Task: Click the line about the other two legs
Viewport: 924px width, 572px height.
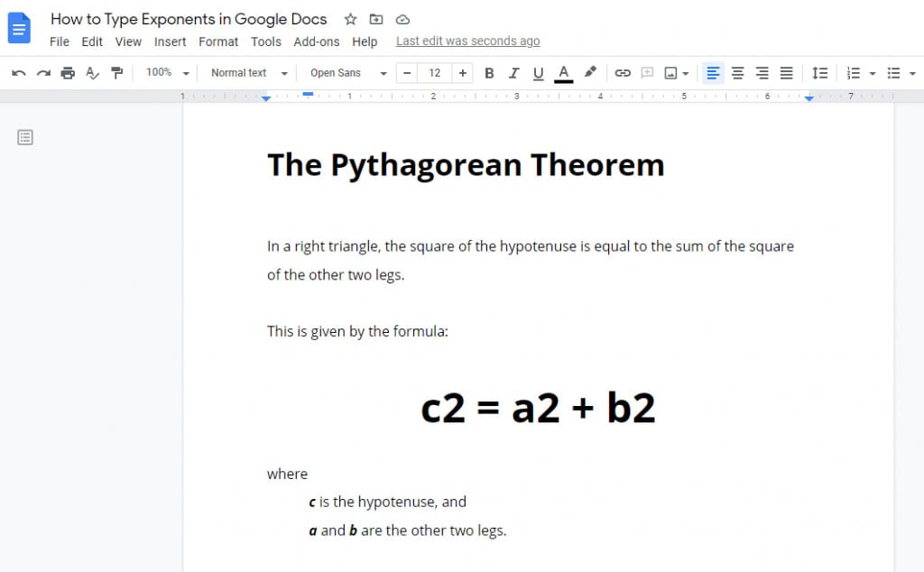Action: pyautogui.click(x=408, y=530)
